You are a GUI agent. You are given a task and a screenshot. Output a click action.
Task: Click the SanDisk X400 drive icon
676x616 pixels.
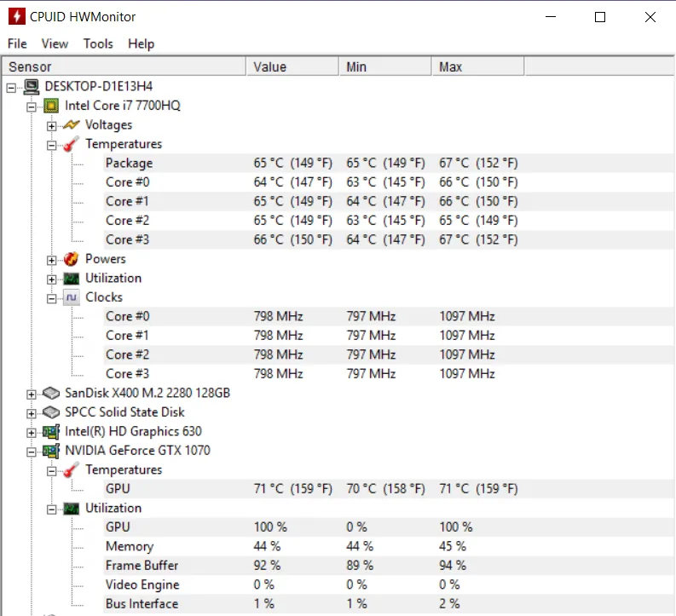(x=51, y=393)
